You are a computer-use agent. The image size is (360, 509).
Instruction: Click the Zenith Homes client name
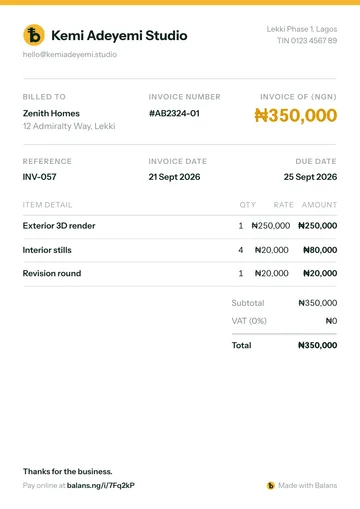(51, 113)
